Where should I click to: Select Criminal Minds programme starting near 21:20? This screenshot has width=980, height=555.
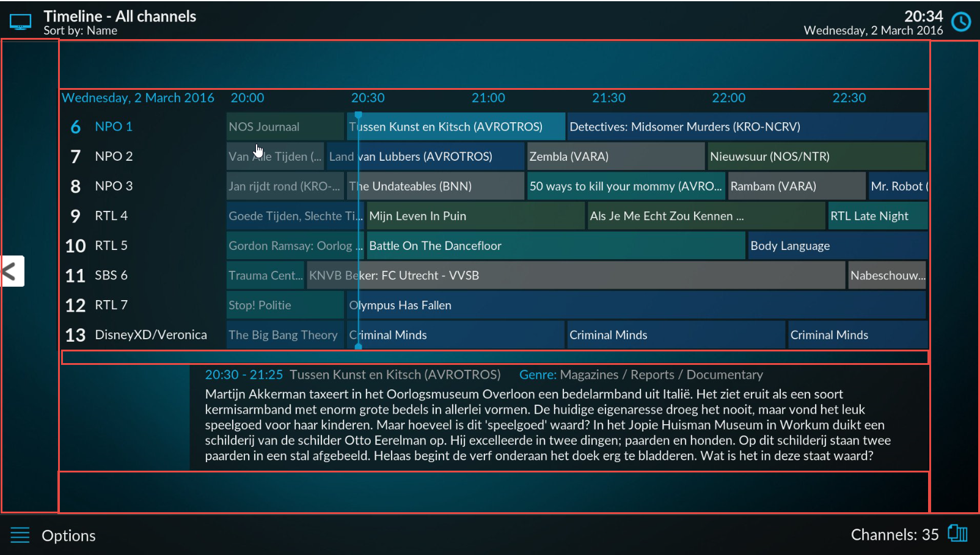[x=676, y=335]
